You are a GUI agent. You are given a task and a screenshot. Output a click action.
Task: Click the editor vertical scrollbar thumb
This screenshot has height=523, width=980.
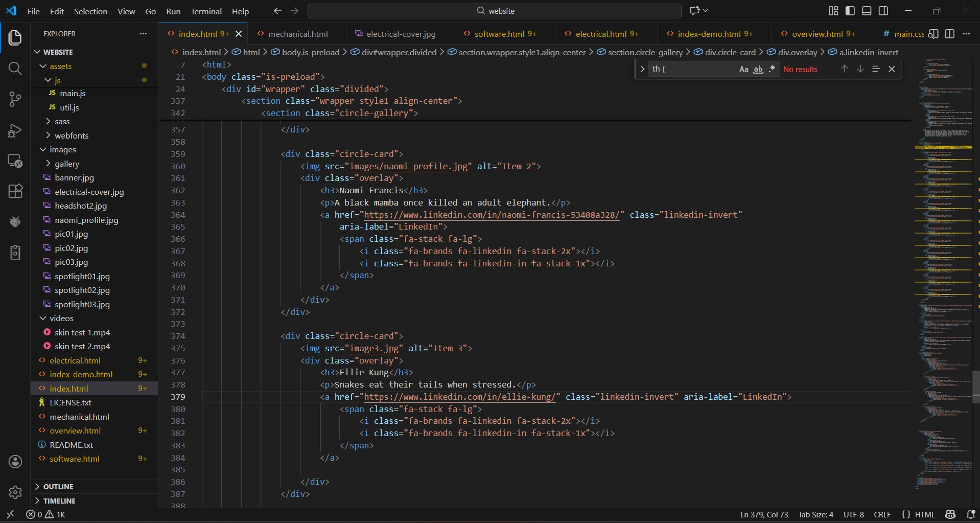975,387
